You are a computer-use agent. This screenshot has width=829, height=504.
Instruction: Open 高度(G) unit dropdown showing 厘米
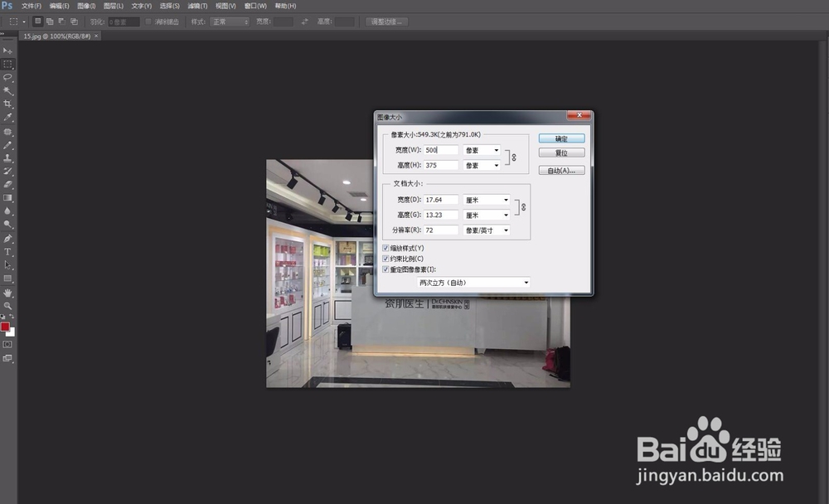coord(487,216)
